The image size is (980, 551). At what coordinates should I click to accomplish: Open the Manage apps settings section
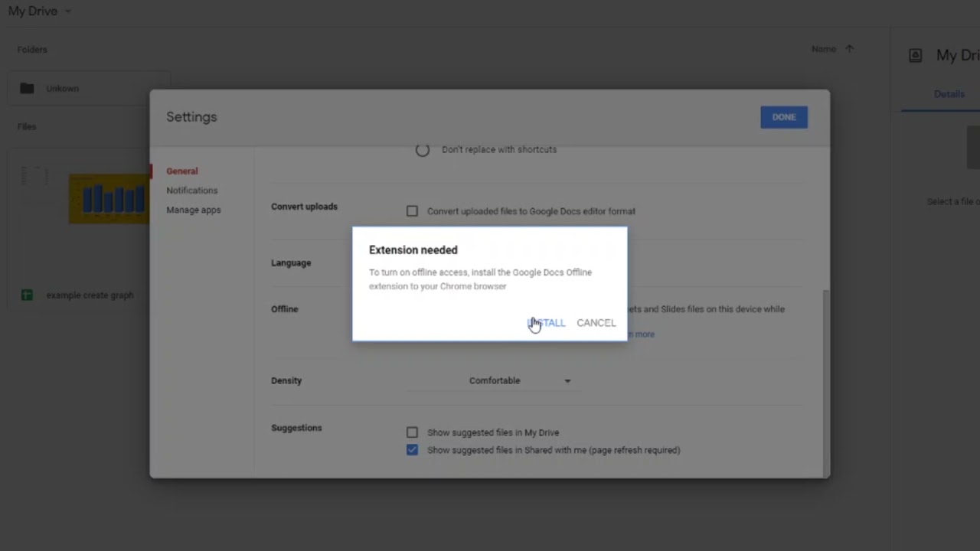[194, 210]
